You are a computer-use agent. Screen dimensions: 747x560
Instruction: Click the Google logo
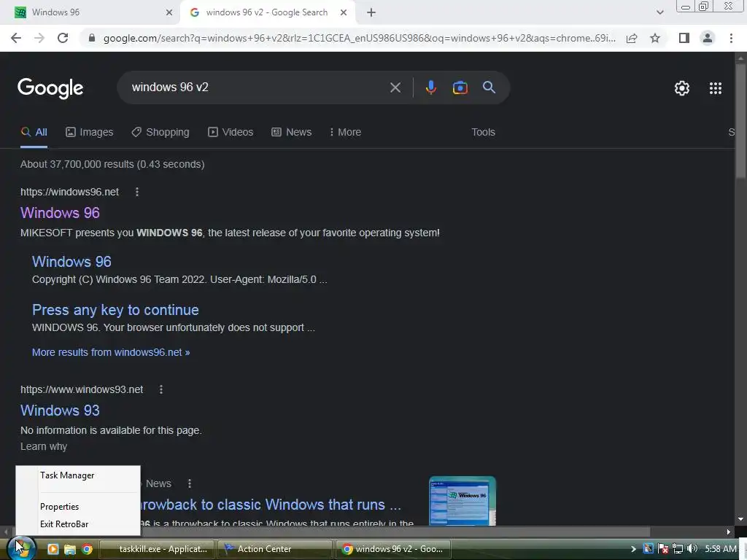click(50, 88)
